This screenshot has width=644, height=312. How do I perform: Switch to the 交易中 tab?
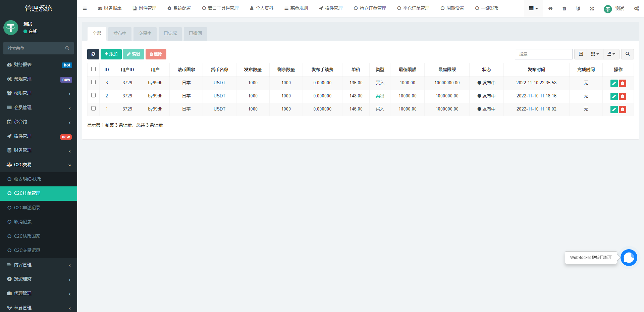(145, 34)
